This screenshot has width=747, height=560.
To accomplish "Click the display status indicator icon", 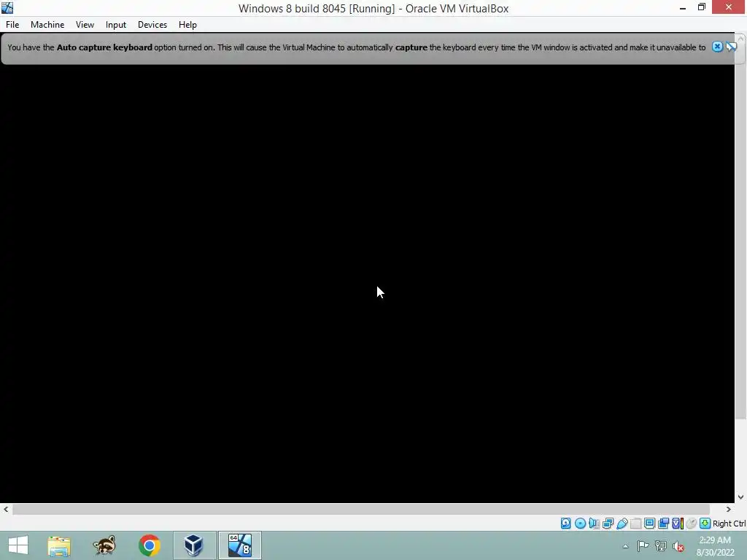I will (649, 524).
